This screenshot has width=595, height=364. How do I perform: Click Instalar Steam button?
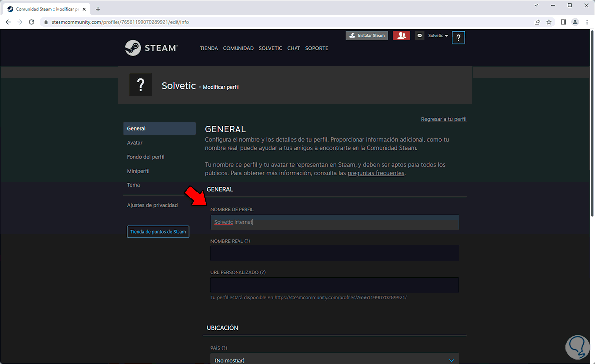(366, 36)
